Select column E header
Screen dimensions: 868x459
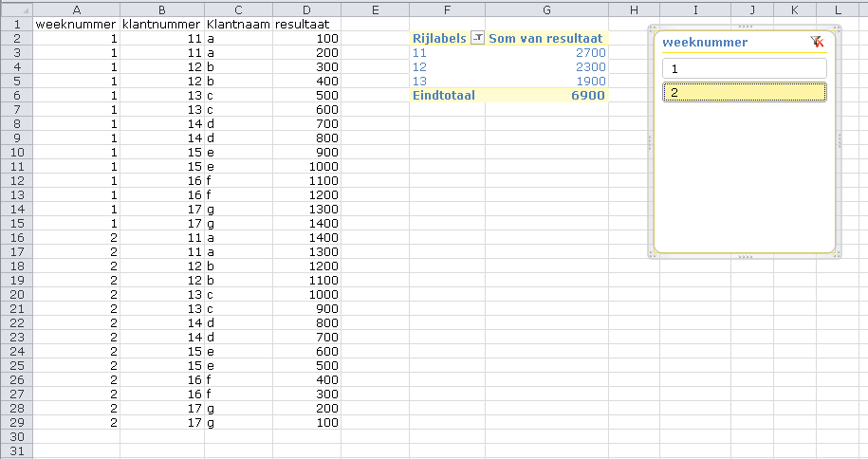coord(376,9)
